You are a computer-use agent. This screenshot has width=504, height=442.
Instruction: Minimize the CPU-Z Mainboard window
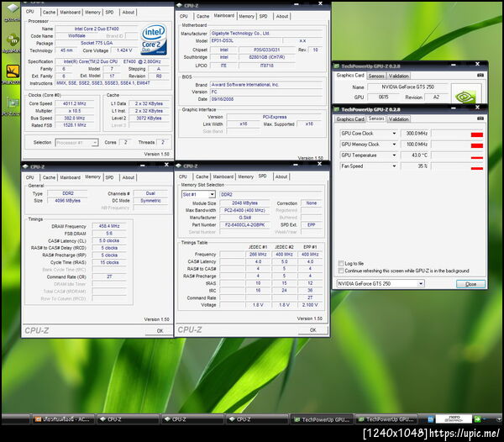(297, 4)
